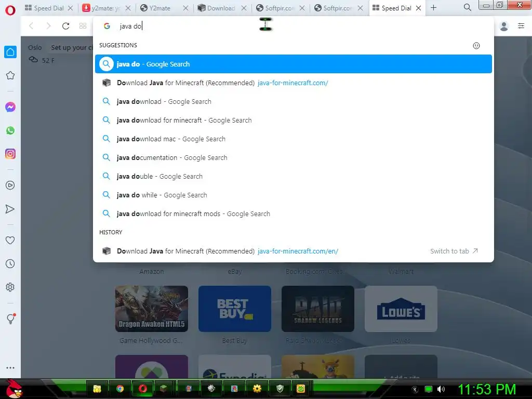532x399 pixels.
Task: Open a new tab with plus button
Action: coord(434,8)
